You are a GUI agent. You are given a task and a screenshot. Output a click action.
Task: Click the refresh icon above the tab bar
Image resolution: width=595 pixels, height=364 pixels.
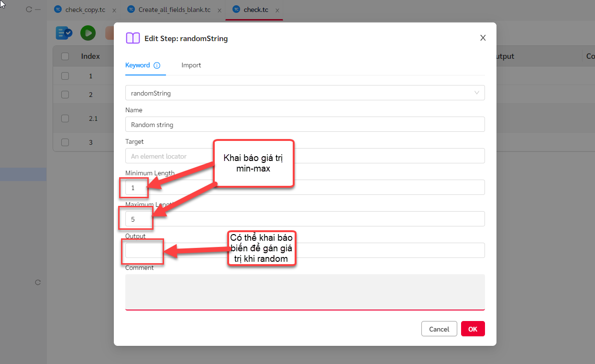pos(29,10)
